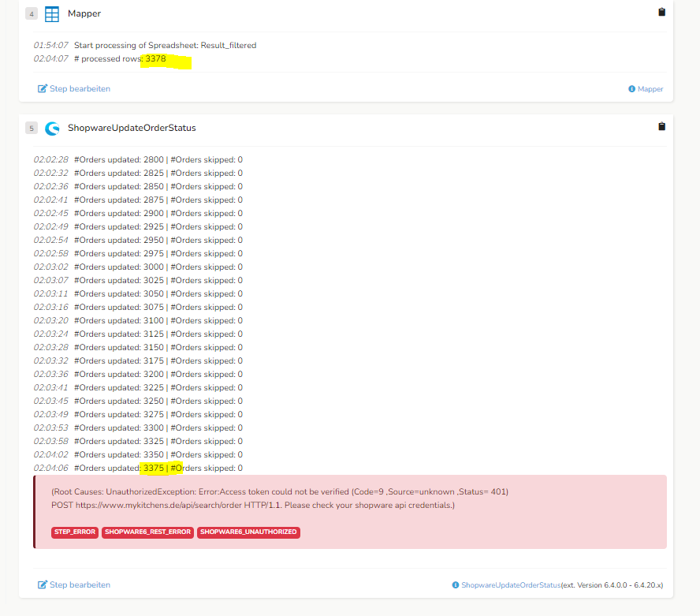700x616 pixels.
Task: Click the POST mykitchens.de/api/search/order error line
Action: tap(253, 506)
